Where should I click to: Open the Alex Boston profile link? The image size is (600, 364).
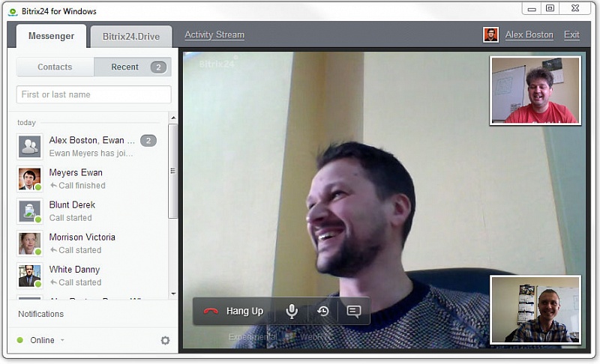pos(529,34)
